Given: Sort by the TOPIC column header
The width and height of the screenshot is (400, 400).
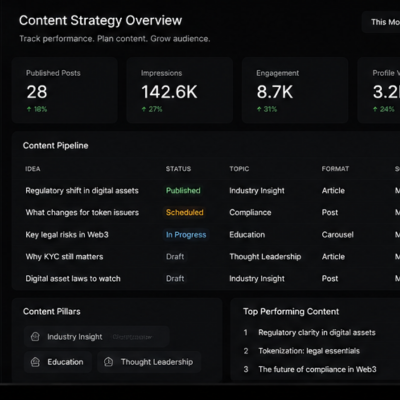Looking at the screenshot, I should (x=239, y=169).
